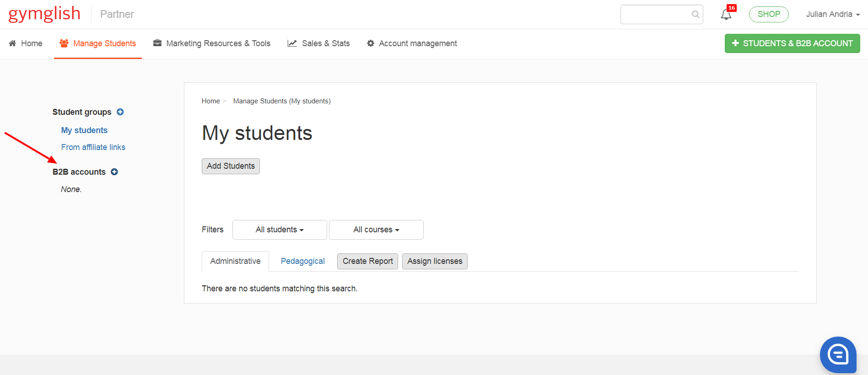This screenshot has width=868, height=375.
Task: Click plus icon next to B2B accounts
Action: click(114, 172)
